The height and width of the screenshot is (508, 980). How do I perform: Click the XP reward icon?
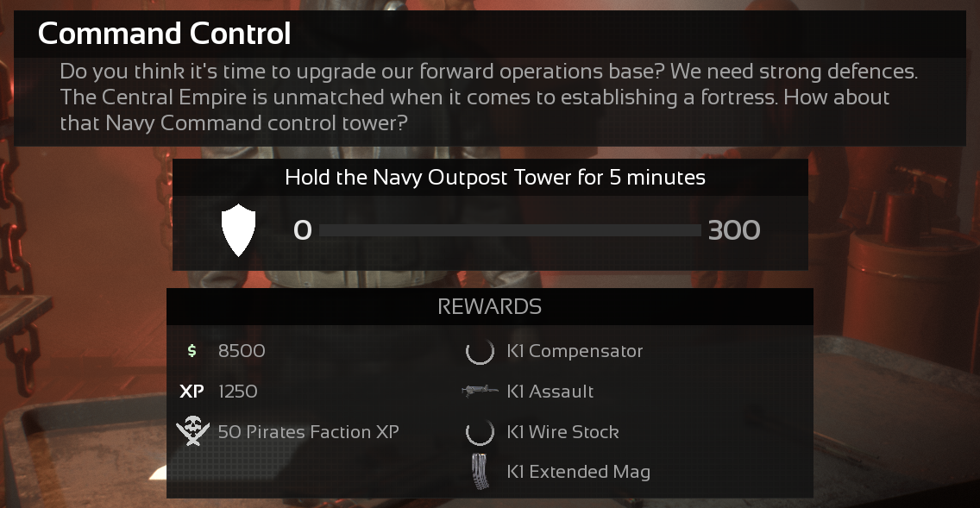pyautogui.click(x=192, y=392)
